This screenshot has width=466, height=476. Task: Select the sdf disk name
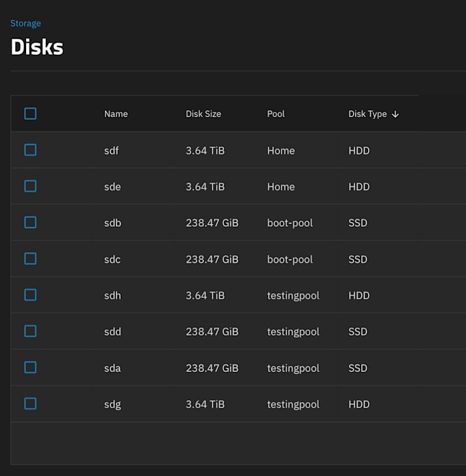[x=112, y=151]
